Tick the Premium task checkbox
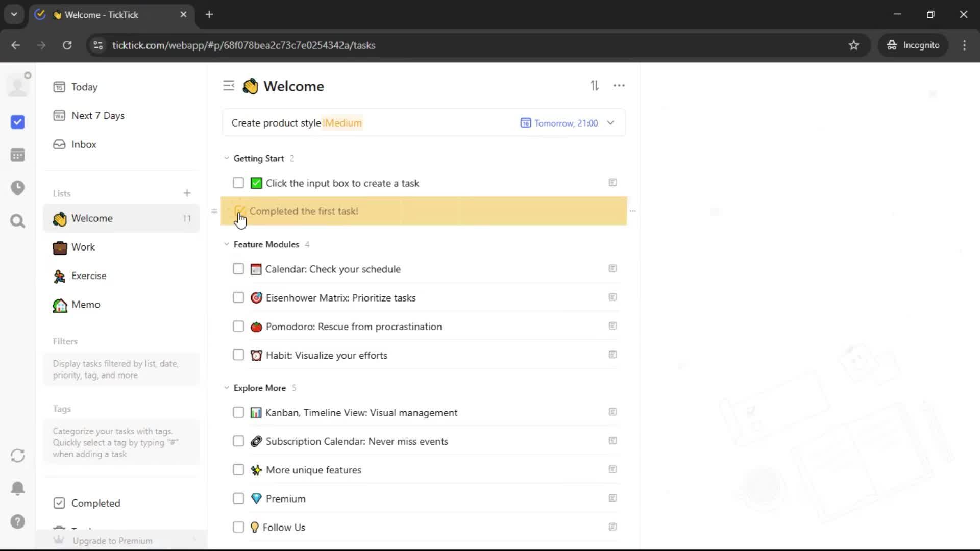 click(x=238, y=498)
